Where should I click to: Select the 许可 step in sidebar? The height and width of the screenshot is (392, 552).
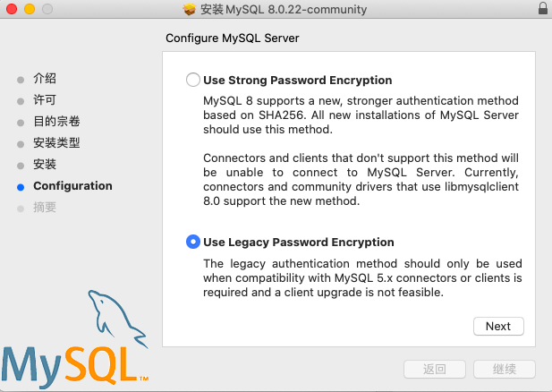(45, 100)
